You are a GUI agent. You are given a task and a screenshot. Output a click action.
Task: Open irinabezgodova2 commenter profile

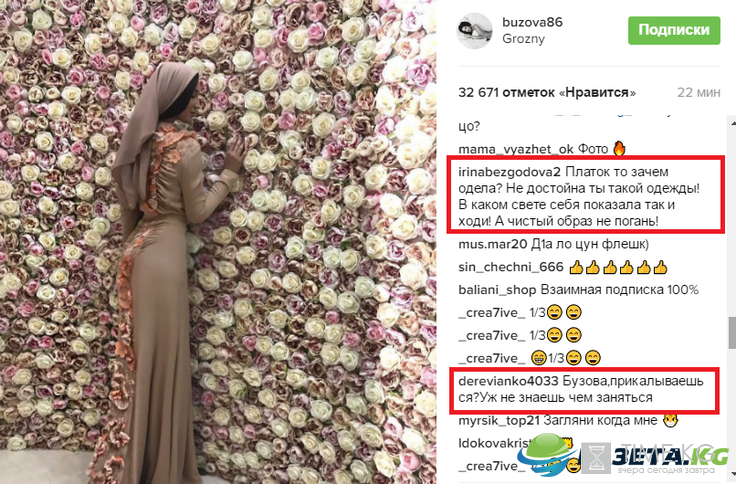[509, 172]
